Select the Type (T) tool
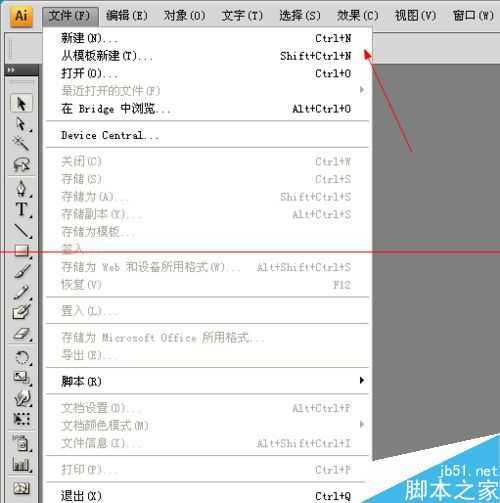Viewport: 500px width, 503px height. click(21, 209)
